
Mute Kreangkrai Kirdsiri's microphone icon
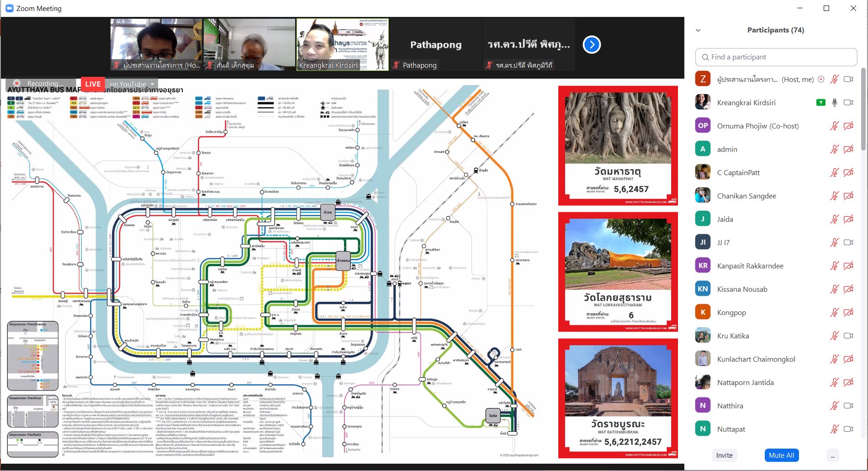point(834,102)
